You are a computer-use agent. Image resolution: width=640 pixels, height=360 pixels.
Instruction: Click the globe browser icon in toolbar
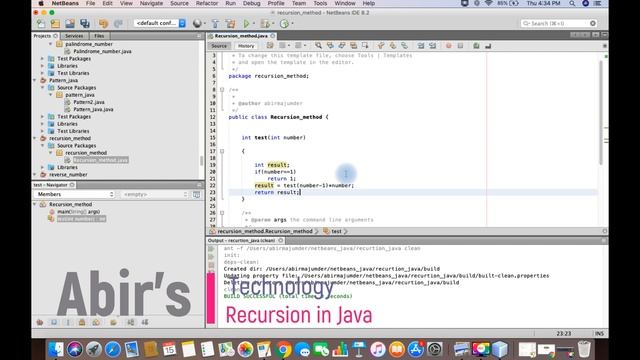[197, 24]
